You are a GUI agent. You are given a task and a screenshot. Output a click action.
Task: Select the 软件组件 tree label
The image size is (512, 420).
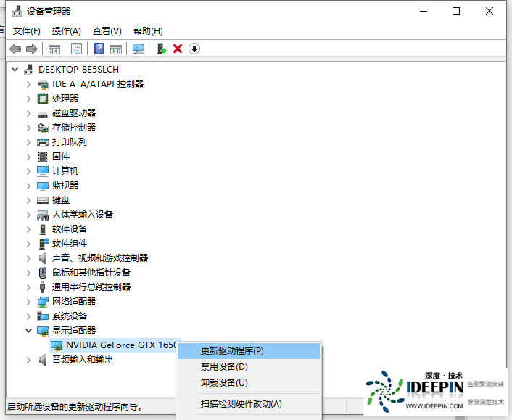click(69, 244)
